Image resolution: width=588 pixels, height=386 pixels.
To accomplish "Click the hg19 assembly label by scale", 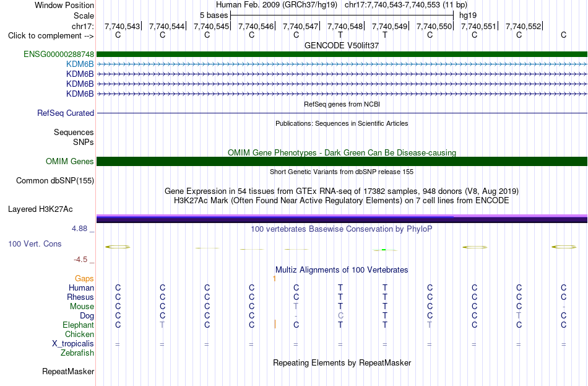I will click(x=468, y=15).
